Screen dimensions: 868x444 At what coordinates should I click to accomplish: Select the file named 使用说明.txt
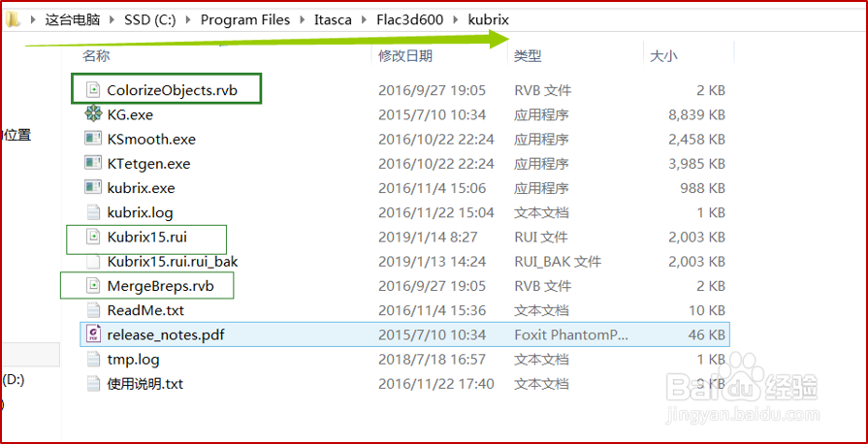pos(145,384)
